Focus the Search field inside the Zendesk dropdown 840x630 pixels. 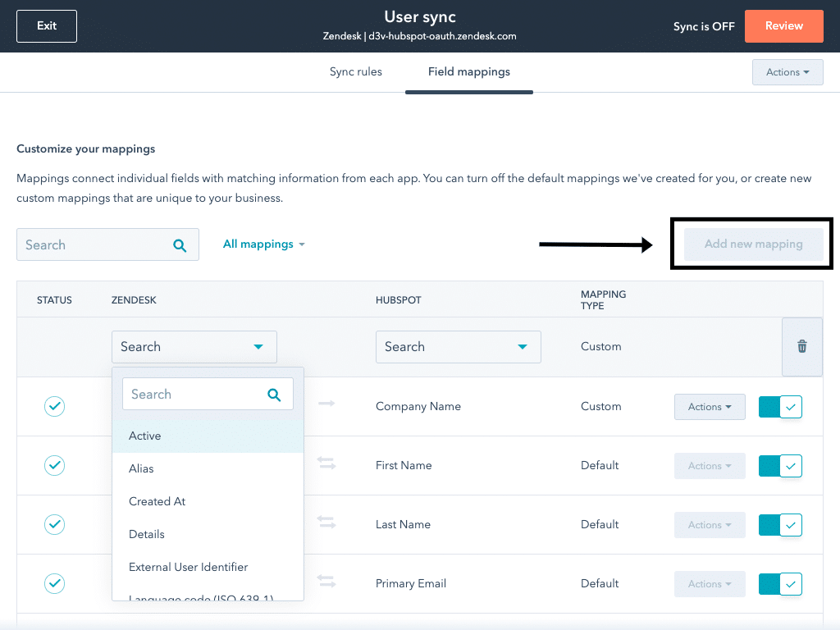pos(208,395)
